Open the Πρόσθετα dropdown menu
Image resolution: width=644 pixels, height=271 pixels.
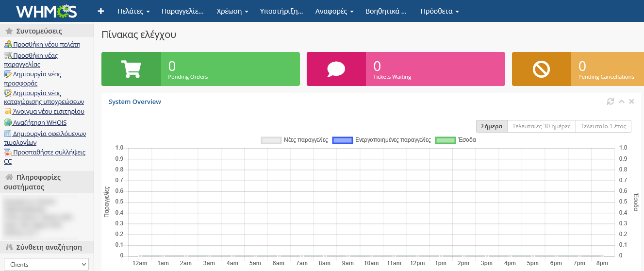(x=440, y=11)
